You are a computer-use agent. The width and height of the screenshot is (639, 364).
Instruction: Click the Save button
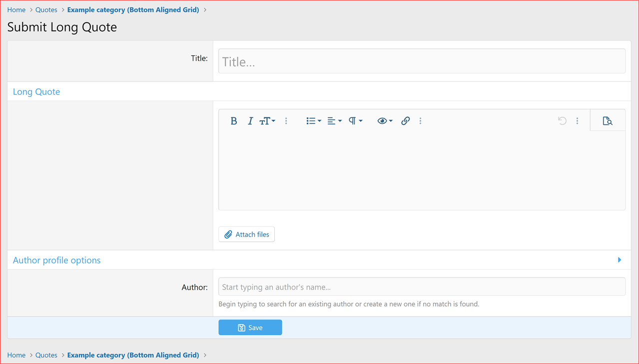[250, 327]
